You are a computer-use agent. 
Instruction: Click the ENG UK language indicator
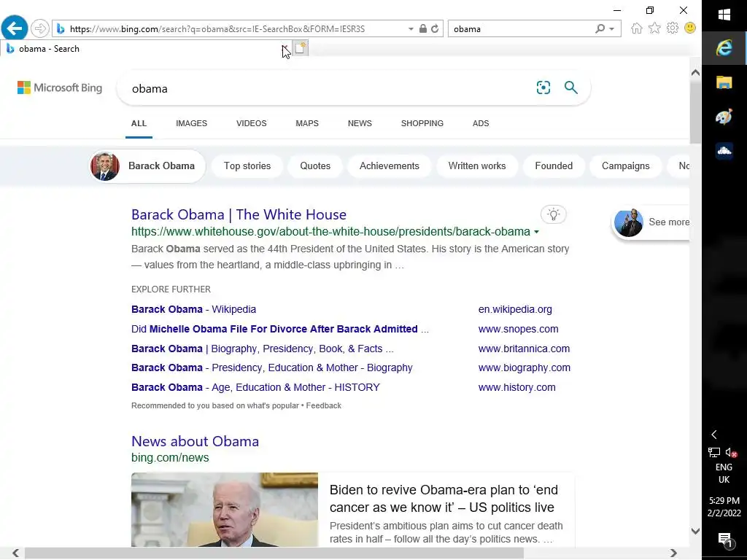724,473
